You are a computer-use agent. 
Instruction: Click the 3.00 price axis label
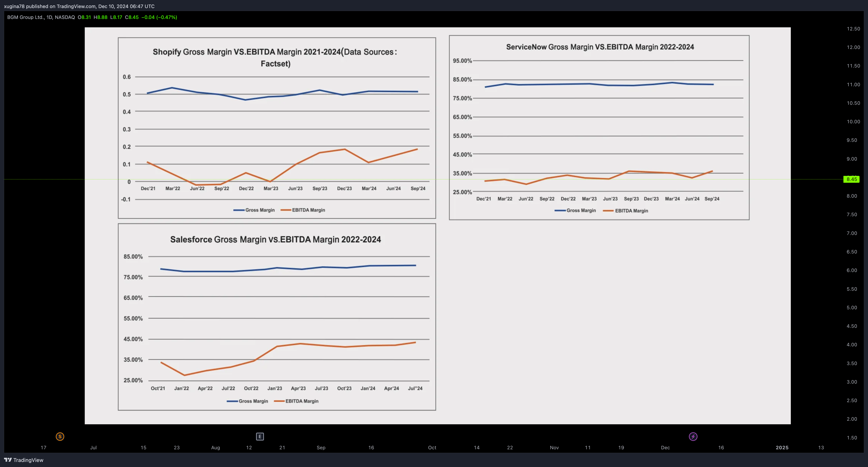(x=852, y=382)
